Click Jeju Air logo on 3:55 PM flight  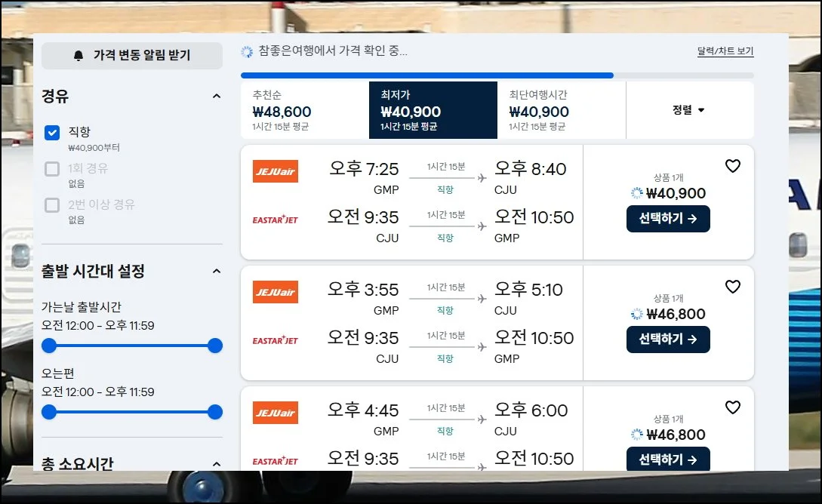(x=276, y=292)
